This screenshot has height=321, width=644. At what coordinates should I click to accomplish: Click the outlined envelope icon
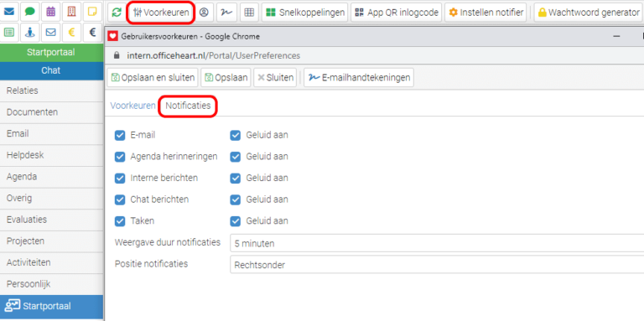50,33
